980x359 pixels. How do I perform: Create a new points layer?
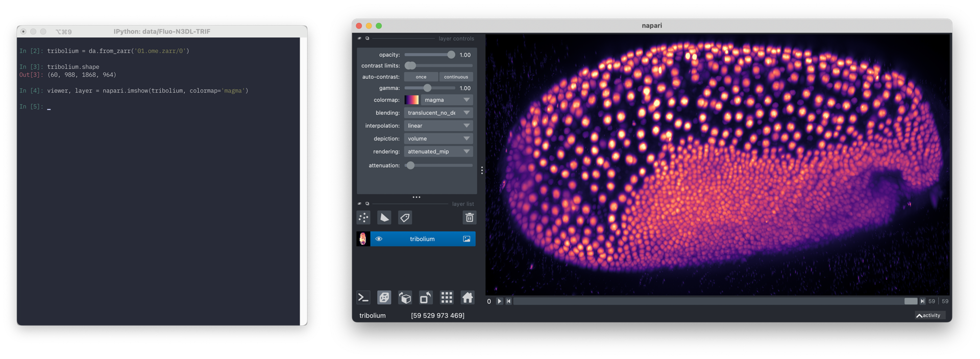click(x=363, y=218)
